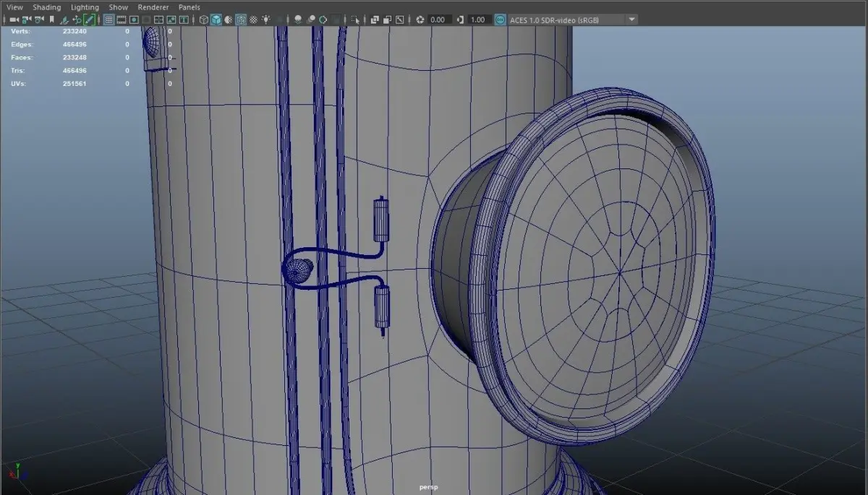
Task: Toggle the Lock Camera icon
Action: 26,20
